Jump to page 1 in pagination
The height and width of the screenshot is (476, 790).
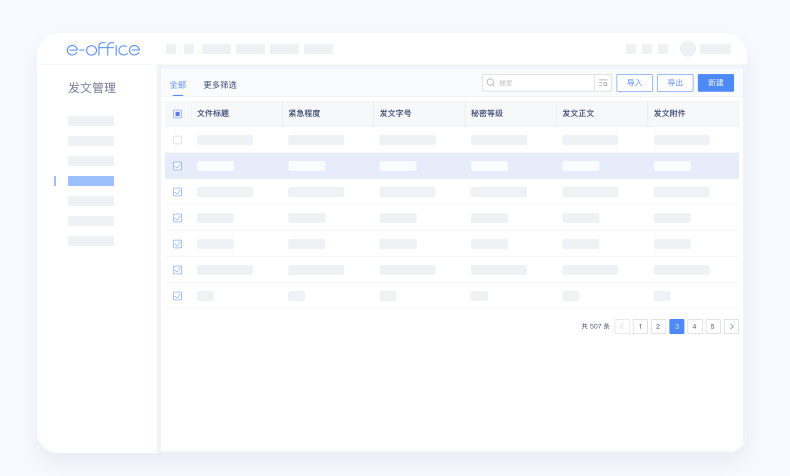click(640, 326)
